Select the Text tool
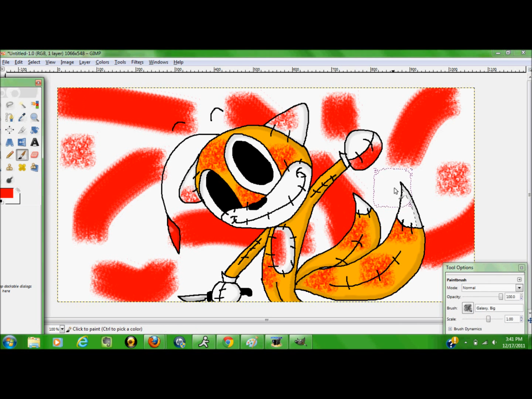532x399 pixels. (35, 142)
